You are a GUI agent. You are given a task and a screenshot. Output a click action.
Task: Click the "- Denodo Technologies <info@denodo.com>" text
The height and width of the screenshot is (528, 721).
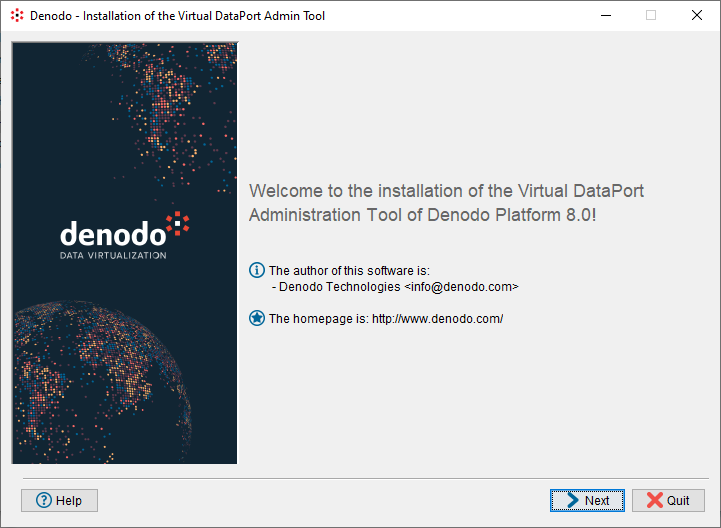coord(395,287)
